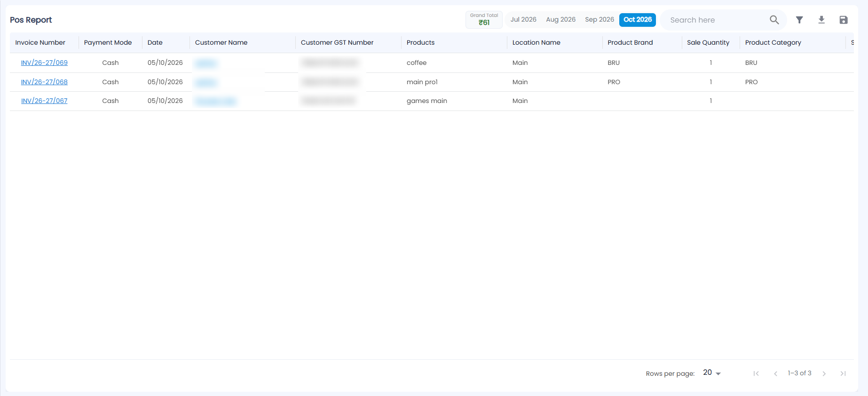Click the Sale Quantity column header

pyautogui.click(x=708, y=42)
